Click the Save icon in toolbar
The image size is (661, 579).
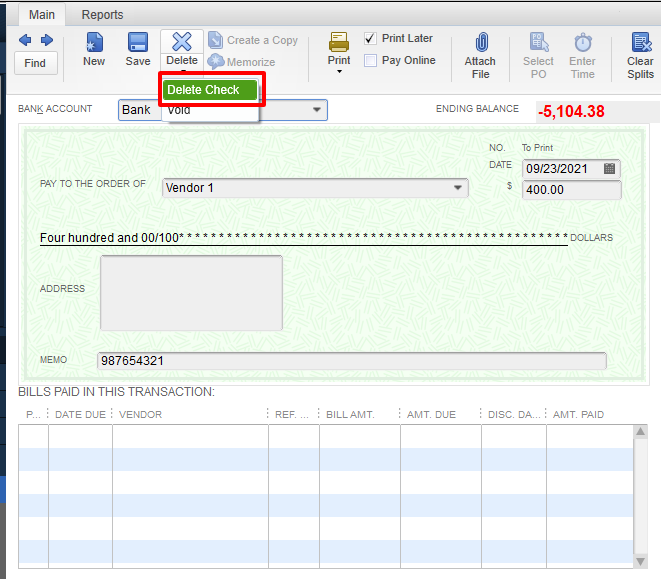[138, 43]
